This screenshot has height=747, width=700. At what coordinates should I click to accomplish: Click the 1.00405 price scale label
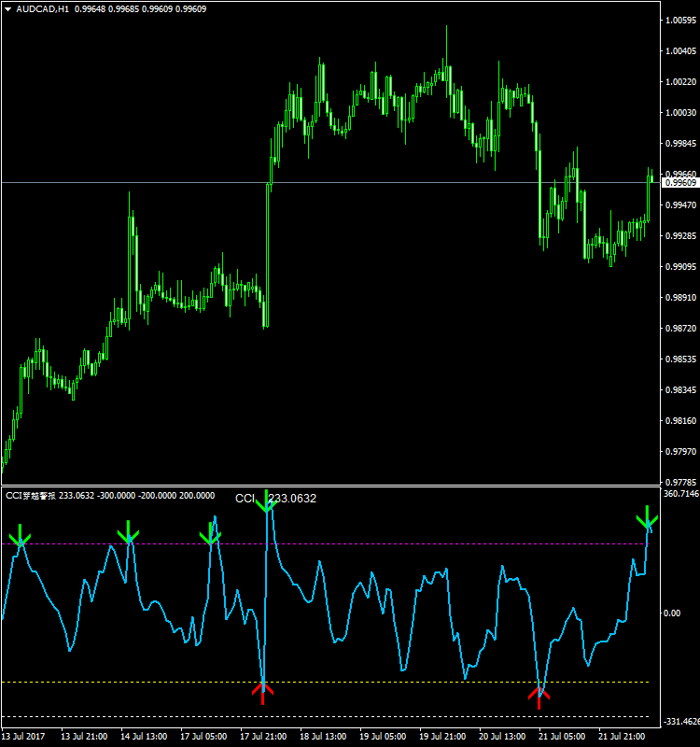pos(681,51)
